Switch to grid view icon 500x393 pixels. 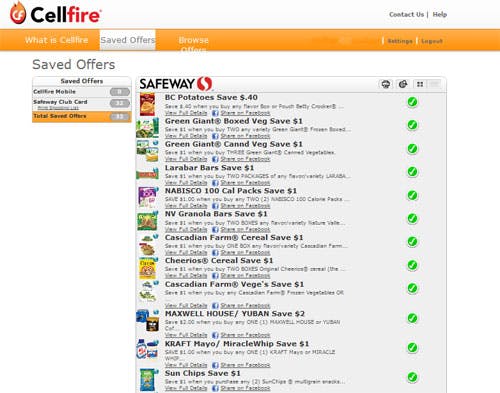(x=420, y=84)
